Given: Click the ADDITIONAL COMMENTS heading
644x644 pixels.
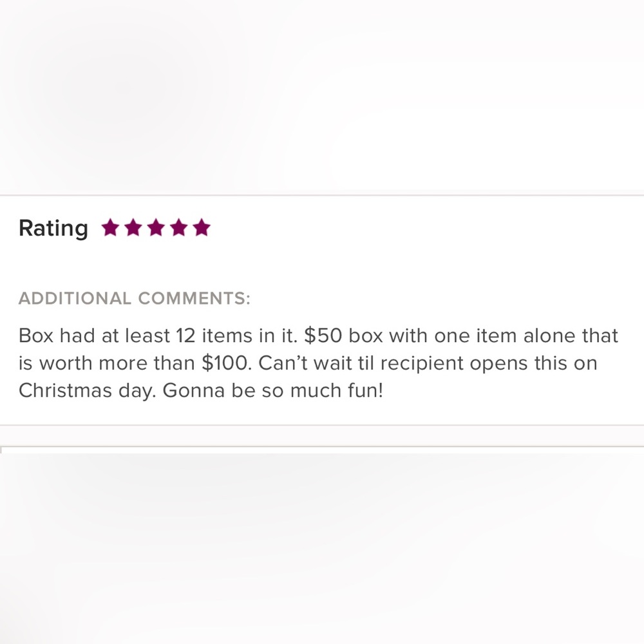Looking at the screenshot, I should pos(134,299).
